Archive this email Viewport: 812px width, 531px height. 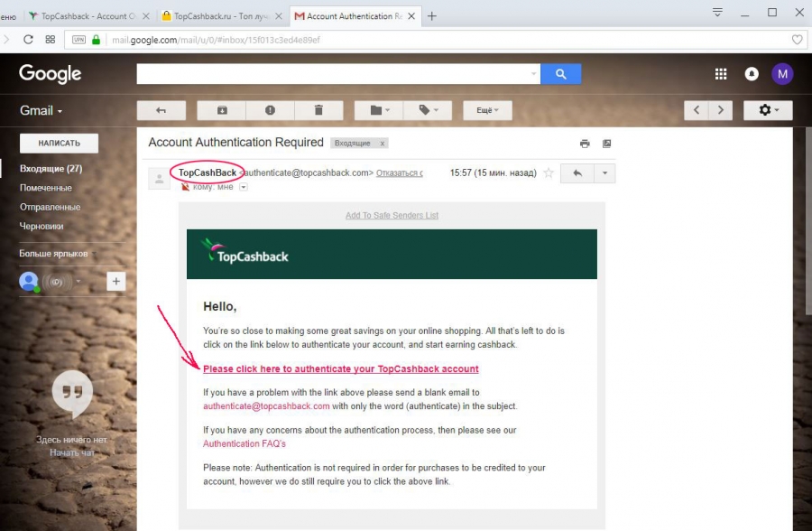coord(222,110)
